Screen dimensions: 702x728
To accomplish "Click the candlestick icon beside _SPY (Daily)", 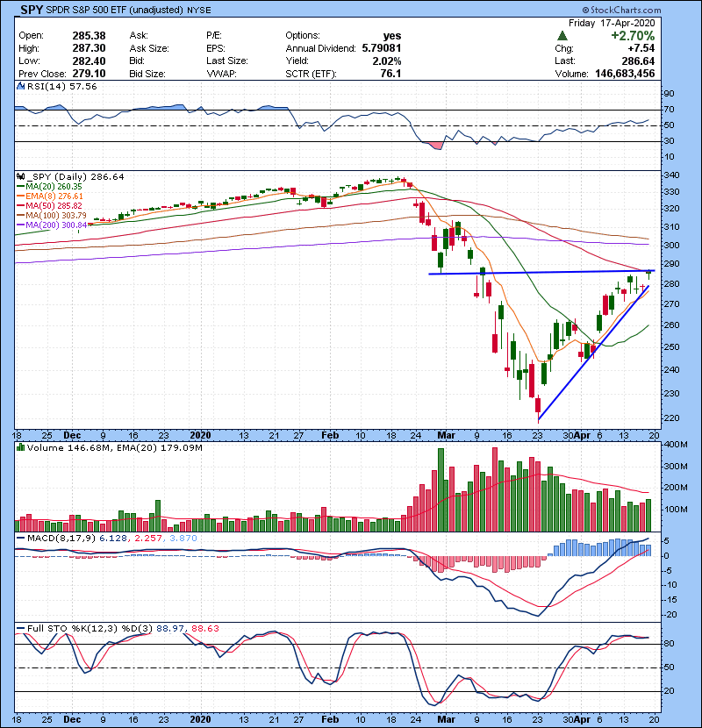I will pos(20,176).
